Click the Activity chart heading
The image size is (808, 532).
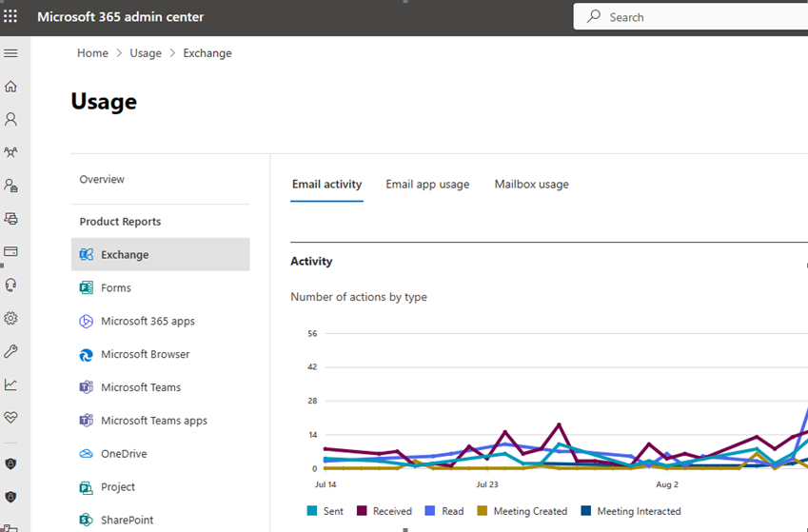(x=311, y=262)
